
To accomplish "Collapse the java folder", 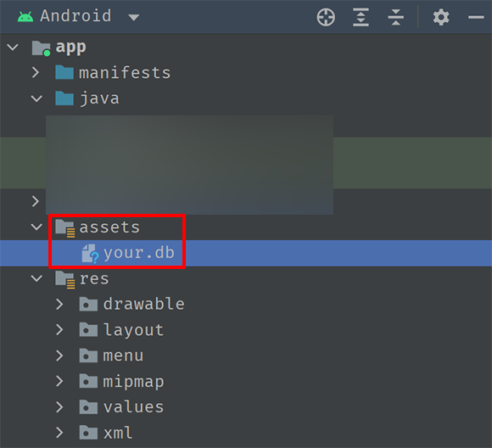I will click(x=36, y=98).
